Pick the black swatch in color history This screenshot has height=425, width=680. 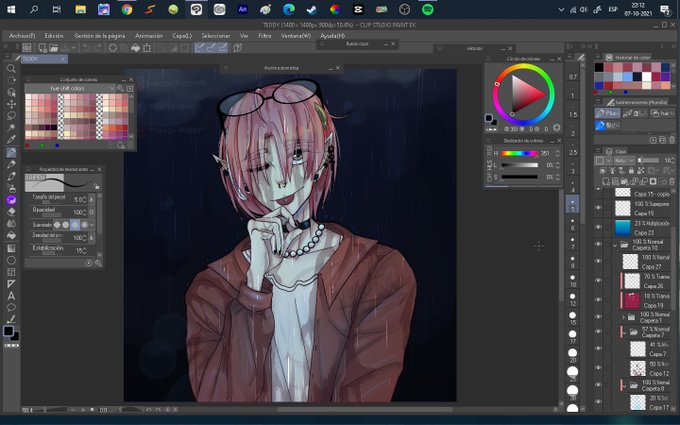[x=599, y=67]
